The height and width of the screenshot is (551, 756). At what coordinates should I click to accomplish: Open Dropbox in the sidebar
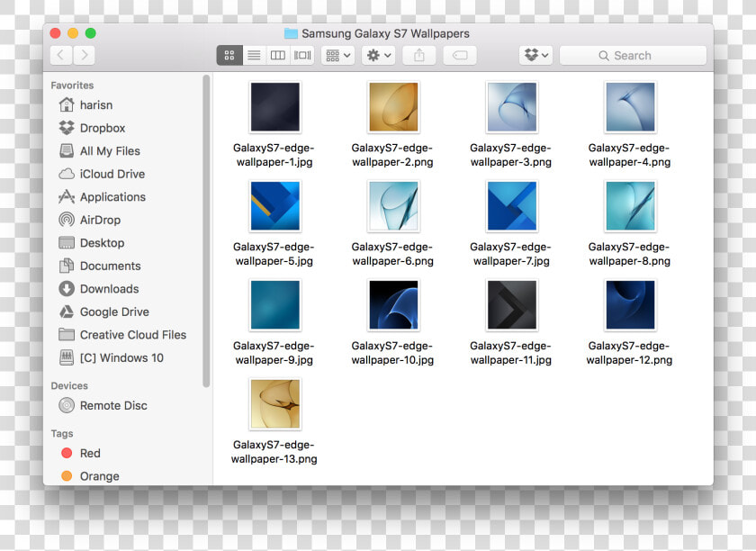click(92, 128)
